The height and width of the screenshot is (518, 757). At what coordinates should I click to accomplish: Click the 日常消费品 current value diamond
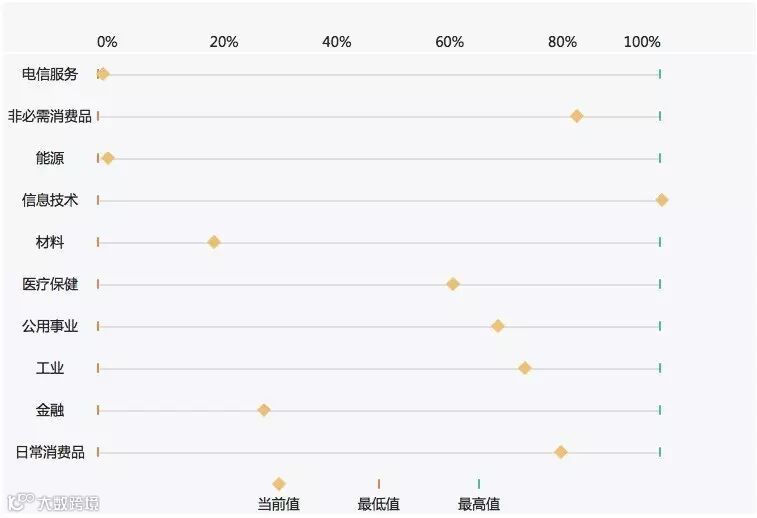tap(560, 452)
